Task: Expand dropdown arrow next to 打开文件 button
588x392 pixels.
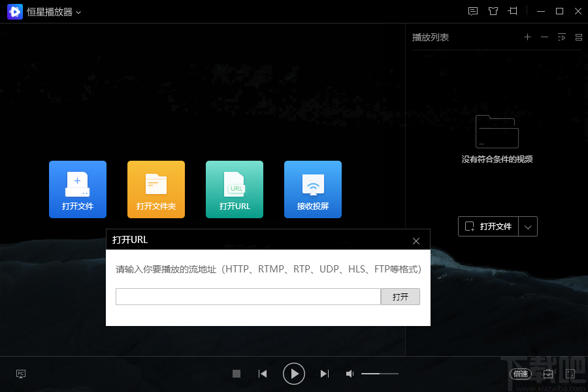Action: (x=528, y=227)
